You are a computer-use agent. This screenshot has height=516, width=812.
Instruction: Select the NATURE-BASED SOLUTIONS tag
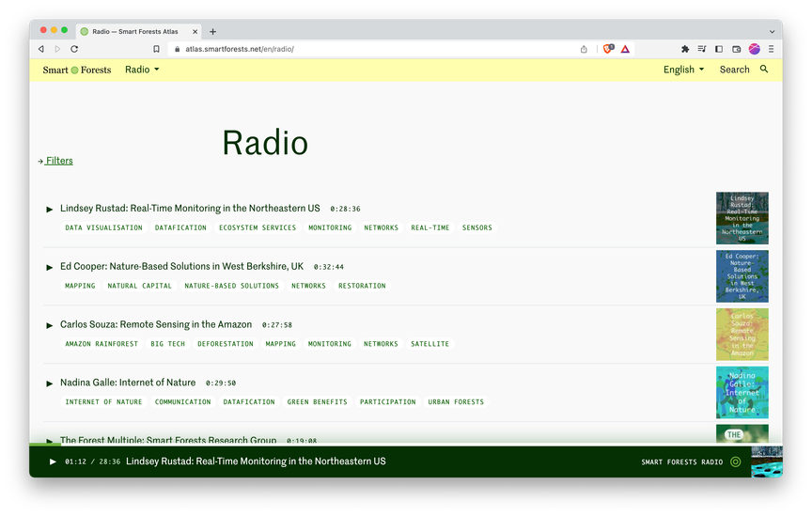231,286
